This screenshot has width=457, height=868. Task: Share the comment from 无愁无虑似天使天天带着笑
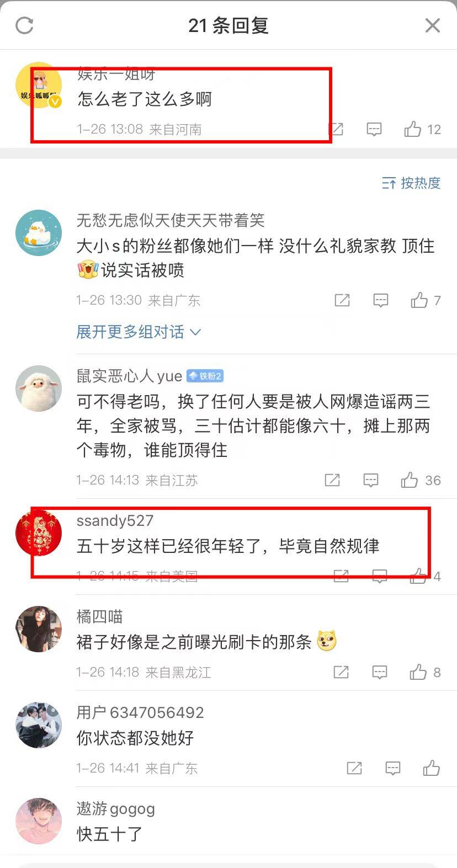click(x=342, y=300)
